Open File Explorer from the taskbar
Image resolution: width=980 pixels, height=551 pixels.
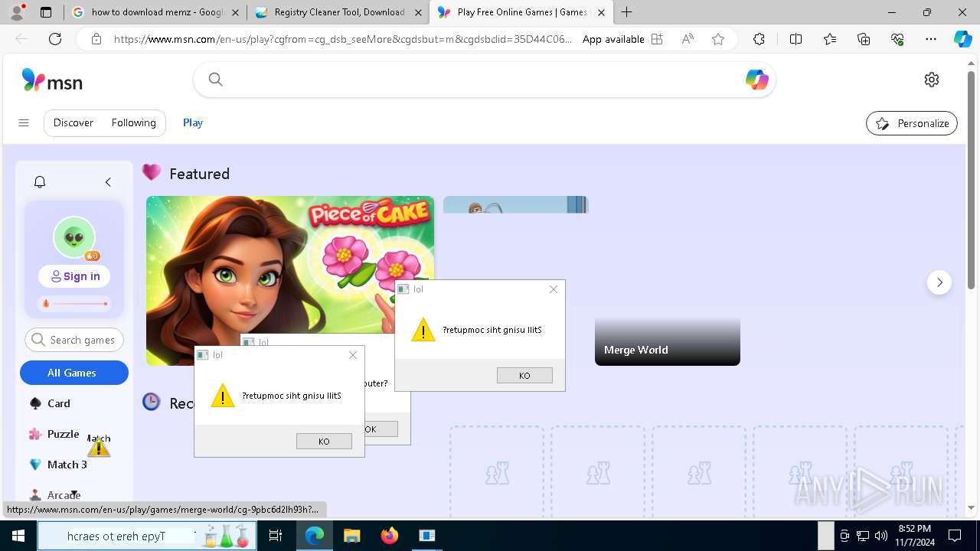point(351,536)
